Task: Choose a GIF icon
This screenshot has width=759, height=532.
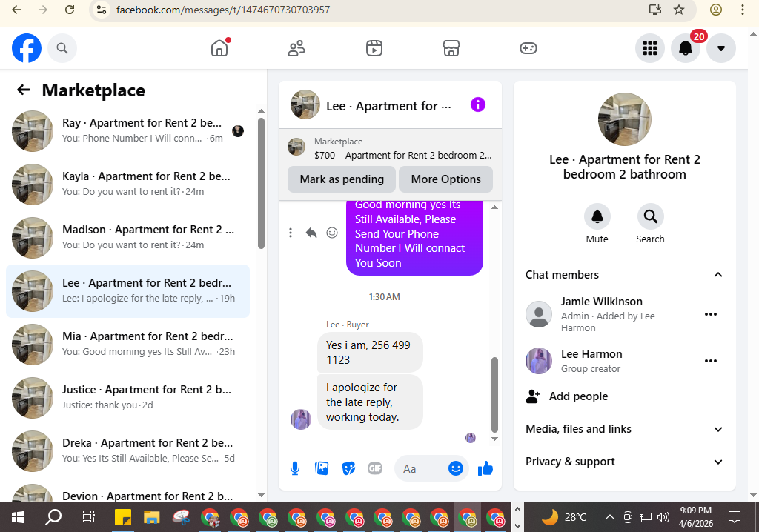Action: [375, 468]
